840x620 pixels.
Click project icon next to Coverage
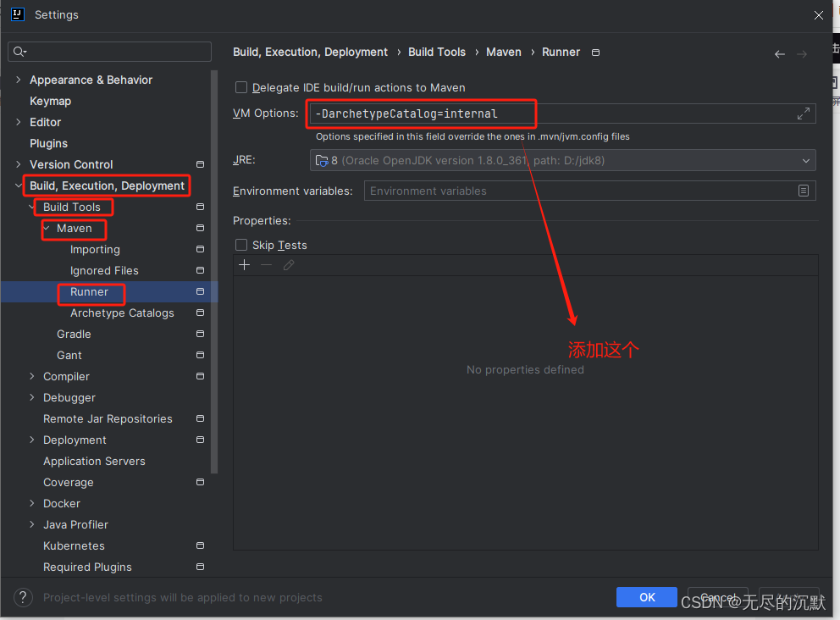pyautogui.click(x=201, y=482)
